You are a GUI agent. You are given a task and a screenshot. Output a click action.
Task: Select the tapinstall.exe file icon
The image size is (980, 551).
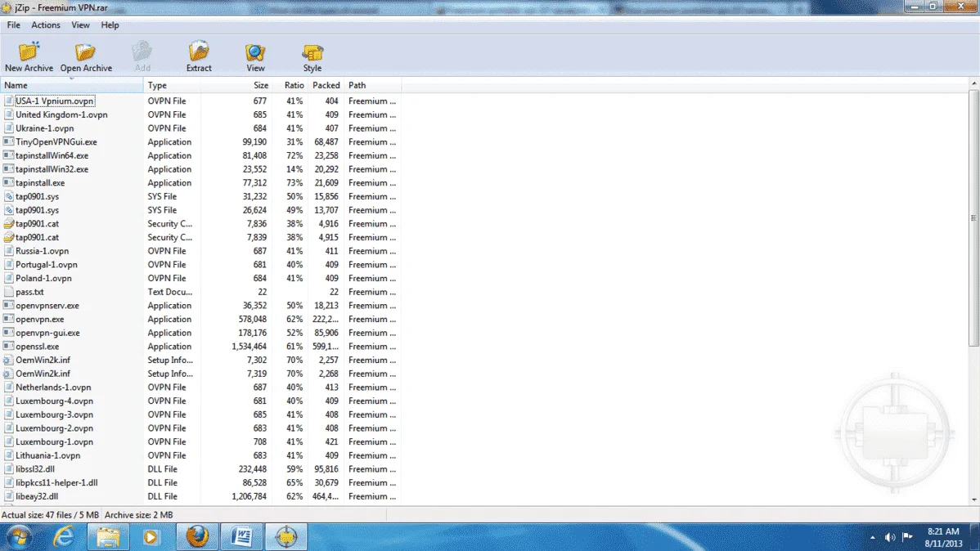(9, 182)
